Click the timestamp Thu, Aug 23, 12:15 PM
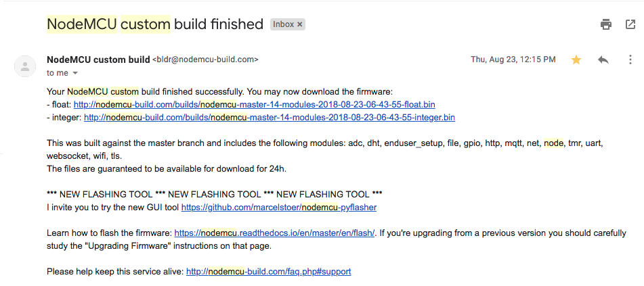Screen dimensions: 644x286 [x=513, y=59]
